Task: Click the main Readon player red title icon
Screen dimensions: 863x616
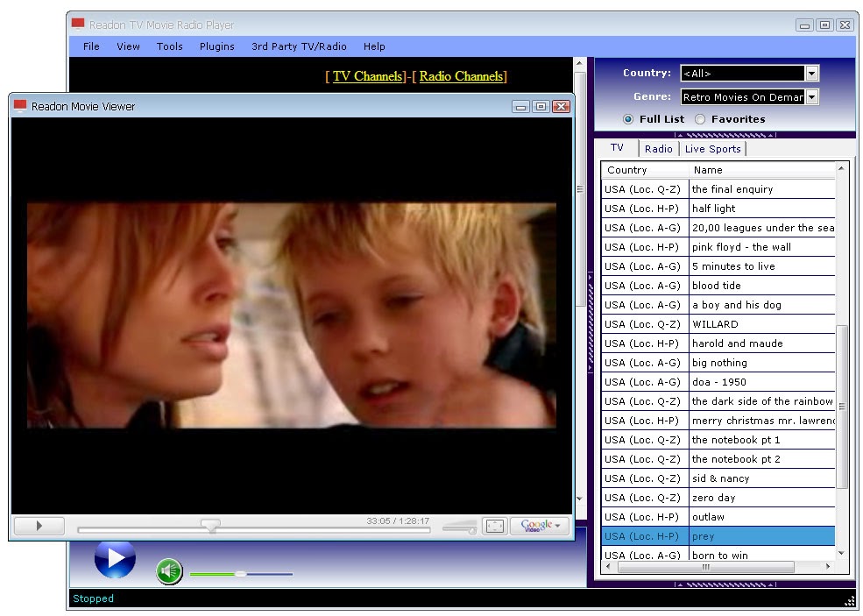Action: point(78,25)
